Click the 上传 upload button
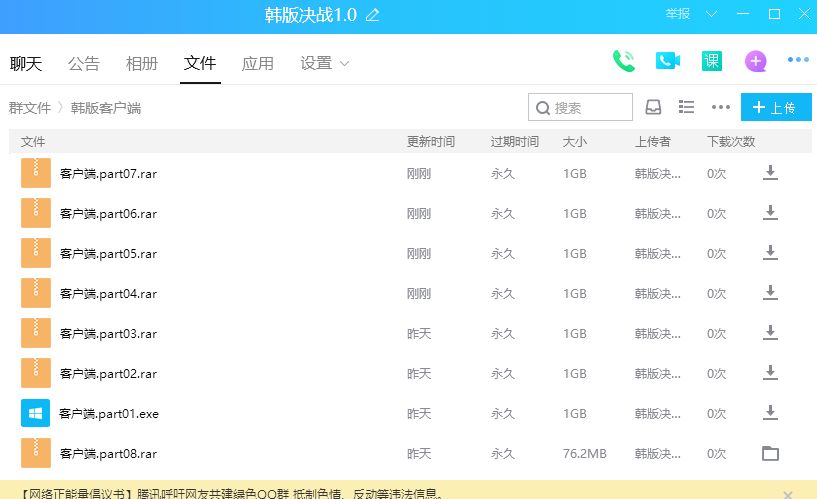This screenshot has height=499, width=817. click(x=775, y=107)
